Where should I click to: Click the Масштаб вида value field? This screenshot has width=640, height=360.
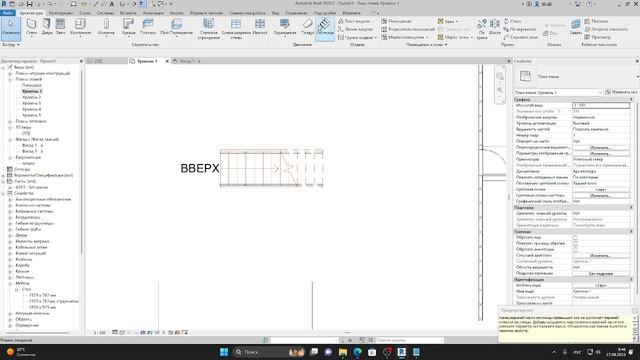pos(601,105)
